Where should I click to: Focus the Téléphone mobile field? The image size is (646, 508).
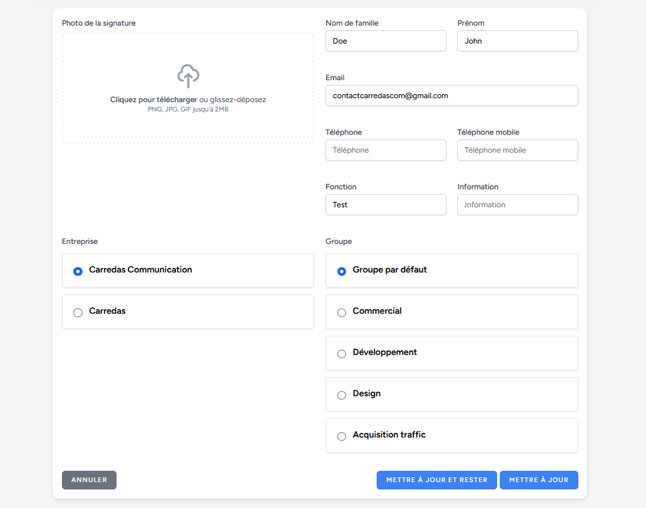(x=517, y=150)
